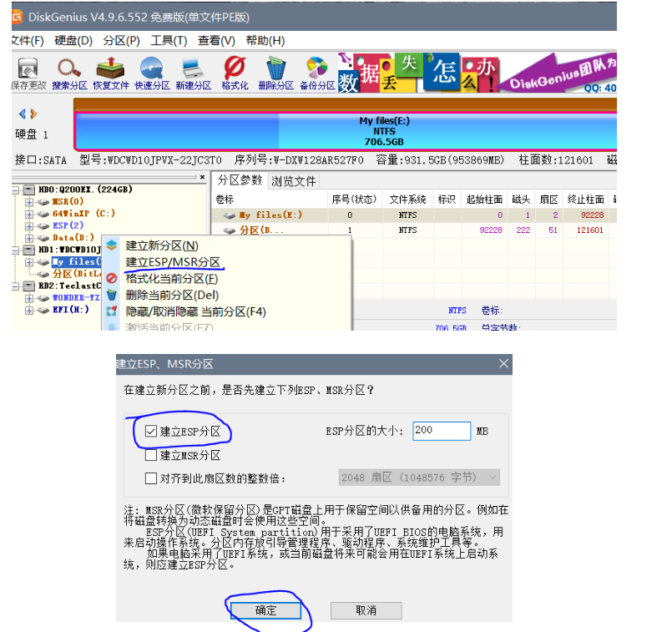The image size is (672, 632).
Task: Go to next disk with right arrow
Action: point(34,114)
